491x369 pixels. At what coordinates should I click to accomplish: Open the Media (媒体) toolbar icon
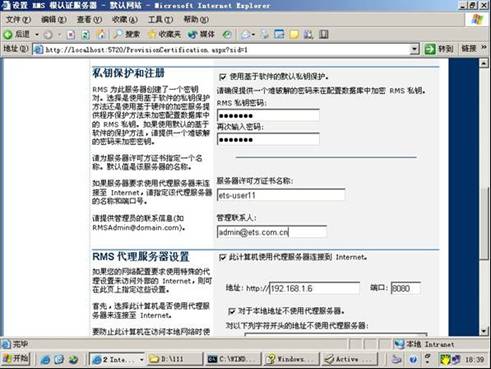(x=201, y=34)
